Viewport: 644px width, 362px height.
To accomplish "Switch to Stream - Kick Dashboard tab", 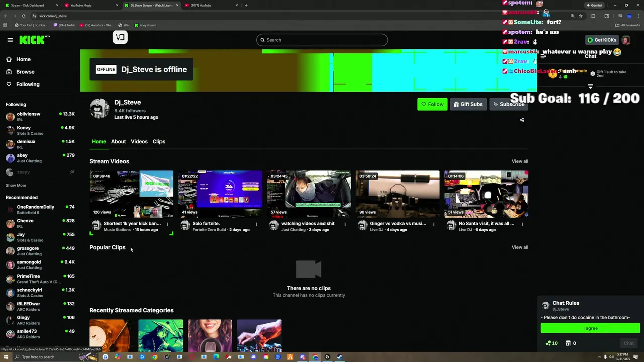I will [x=30, y=5].
